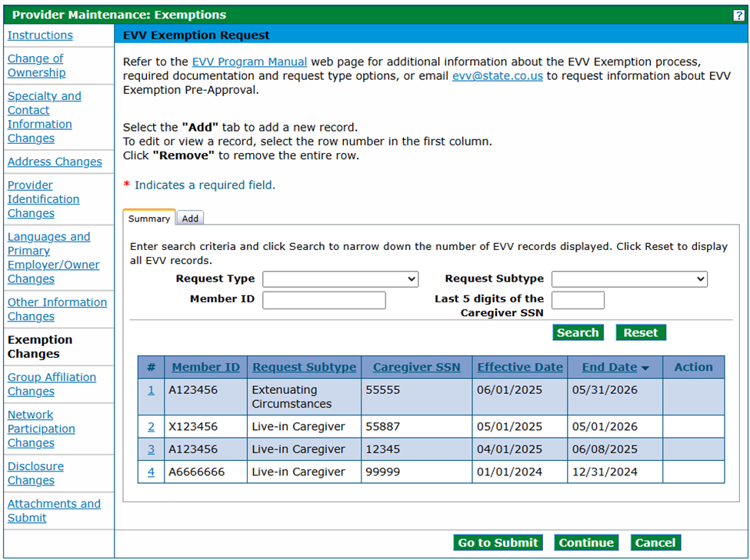Screen dimensions: 750x560
Task: Switch to the Add tab
Action: tap(190, 218)
